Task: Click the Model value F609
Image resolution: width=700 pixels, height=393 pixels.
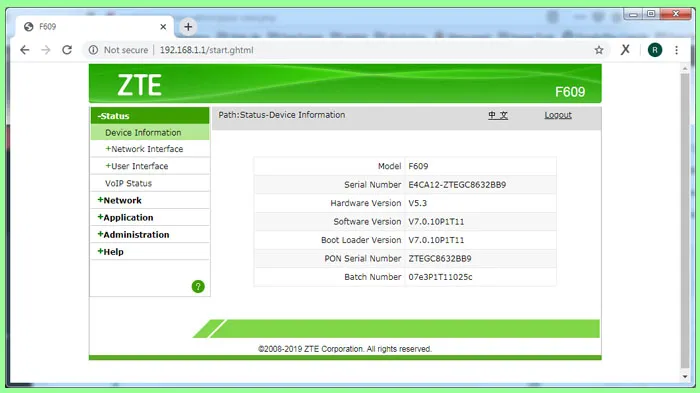Action: (418, 166)
